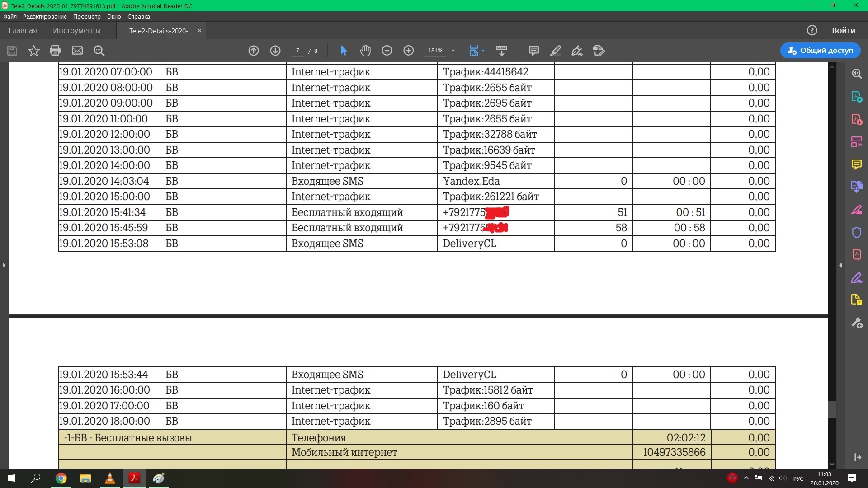Image resolution: width=868 pixels, height=488 pixels.
Task: Click the page number field showing 7
Action: [x=297, y=51]
